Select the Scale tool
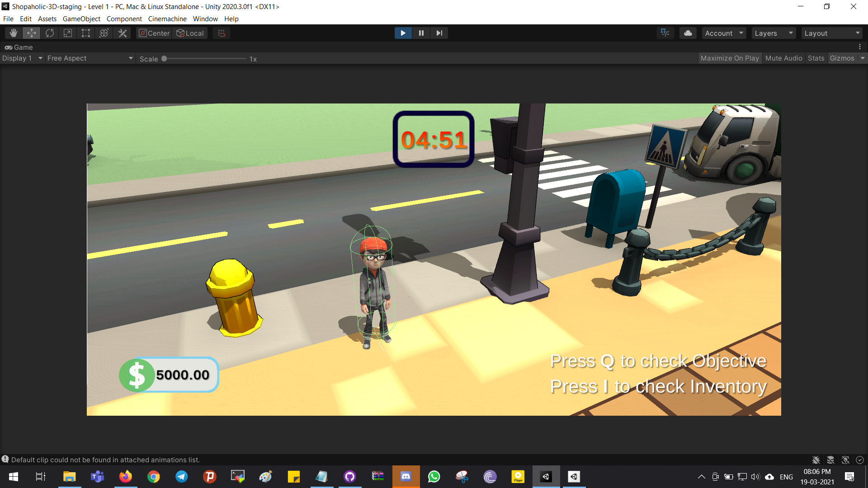 click(x=68, y=33)
